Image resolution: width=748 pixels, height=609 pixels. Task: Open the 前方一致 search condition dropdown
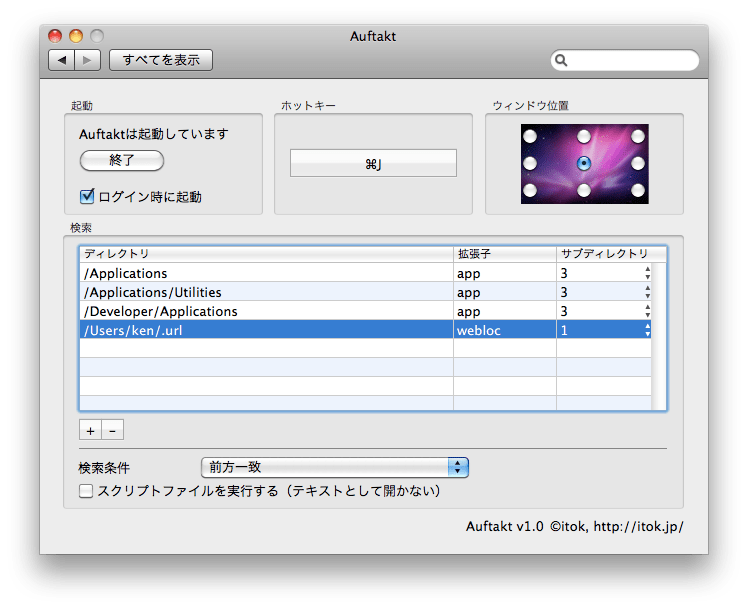[335, 467]
